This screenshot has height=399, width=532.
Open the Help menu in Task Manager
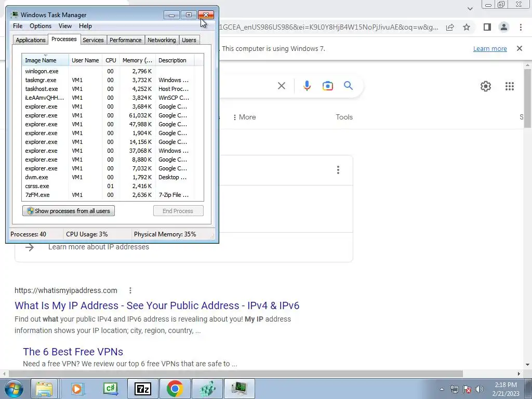pyautogui.click(x=85, y=26)
